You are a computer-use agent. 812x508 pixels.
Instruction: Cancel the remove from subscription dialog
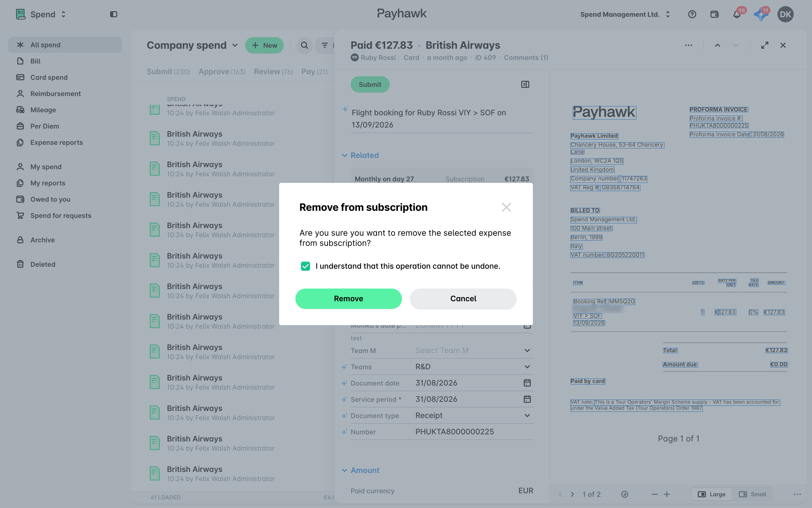tap(463, 298)
